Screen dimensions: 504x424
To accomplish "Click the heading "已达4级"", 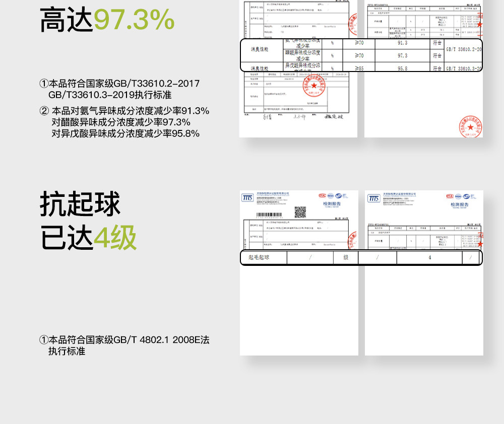I will click(88, 238).
